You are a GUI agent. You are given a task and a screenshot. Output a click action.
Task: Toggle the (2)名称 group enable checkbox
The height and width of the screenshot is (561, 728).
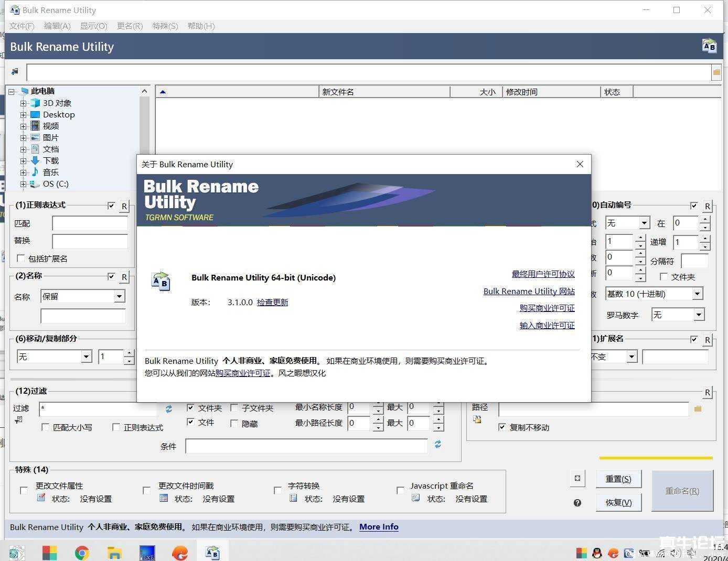coord(111,276)
